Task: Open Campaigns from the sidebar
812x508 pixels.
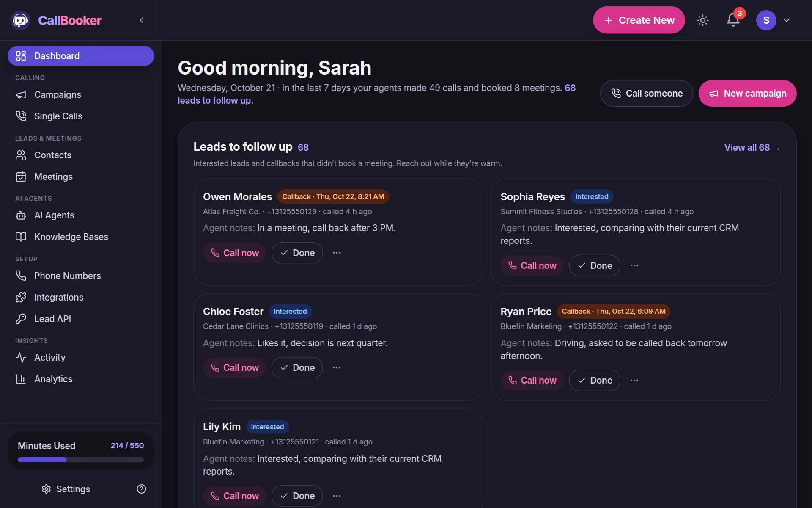Action: (81, 94)
